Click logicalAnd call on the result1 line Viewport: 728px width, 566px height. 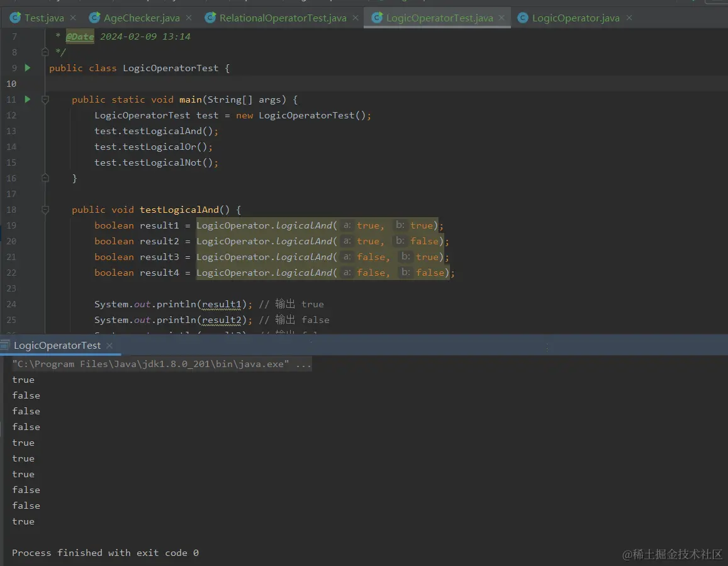304,225
